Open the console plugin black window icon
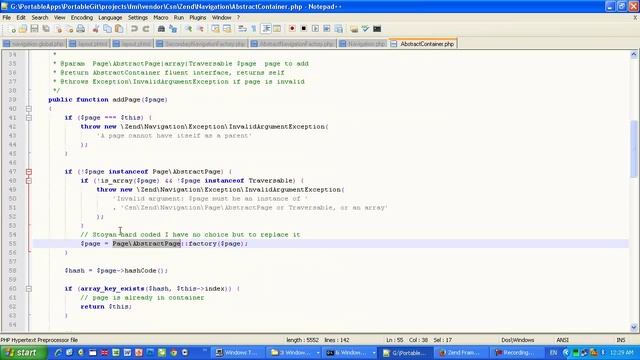The height and width of the screenshot is (360, 640). coord(377,29)
